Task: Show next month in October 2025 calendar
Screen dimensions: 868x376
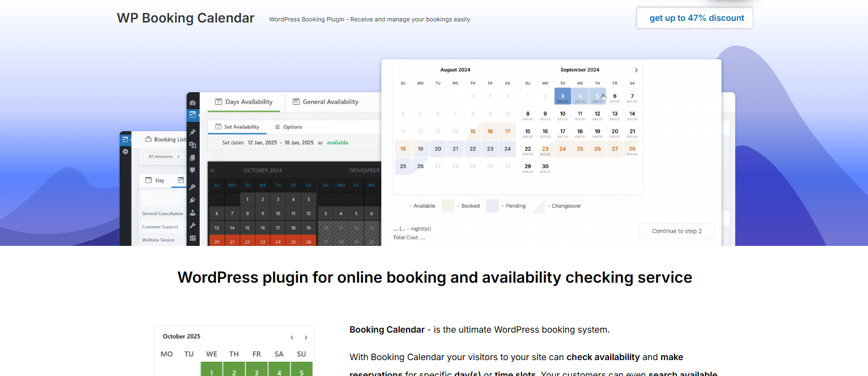Action: [x=306, y=338]
